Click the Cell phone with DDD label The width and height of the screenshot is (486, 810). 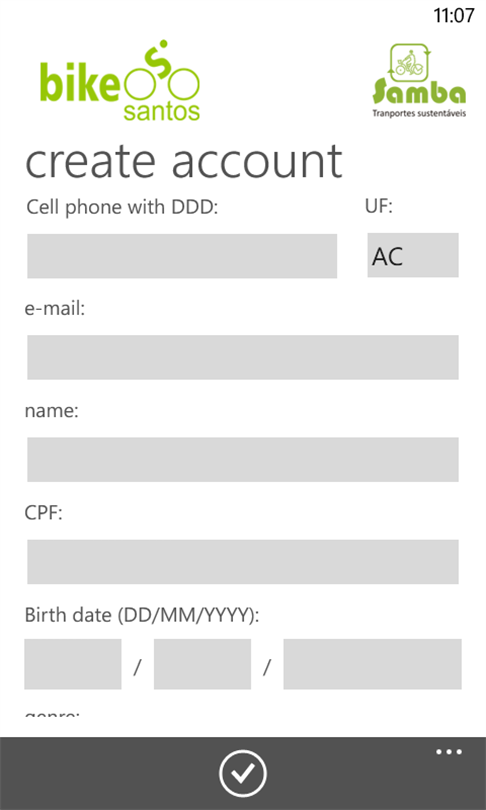122,208
